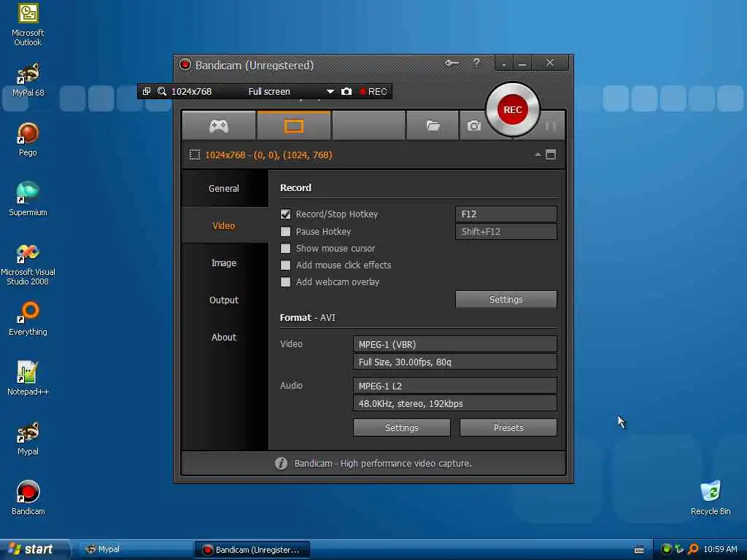Click the 10:59 AM clock
The width and height of the screenshot is (747, 560).
(x=720, y=549)
